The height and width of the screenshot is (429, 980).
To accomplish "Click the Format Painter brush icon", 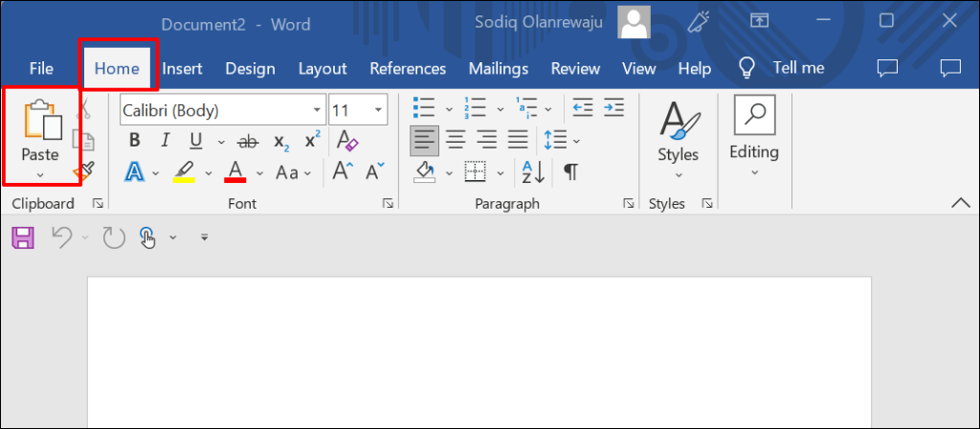I will pos(86,171).
